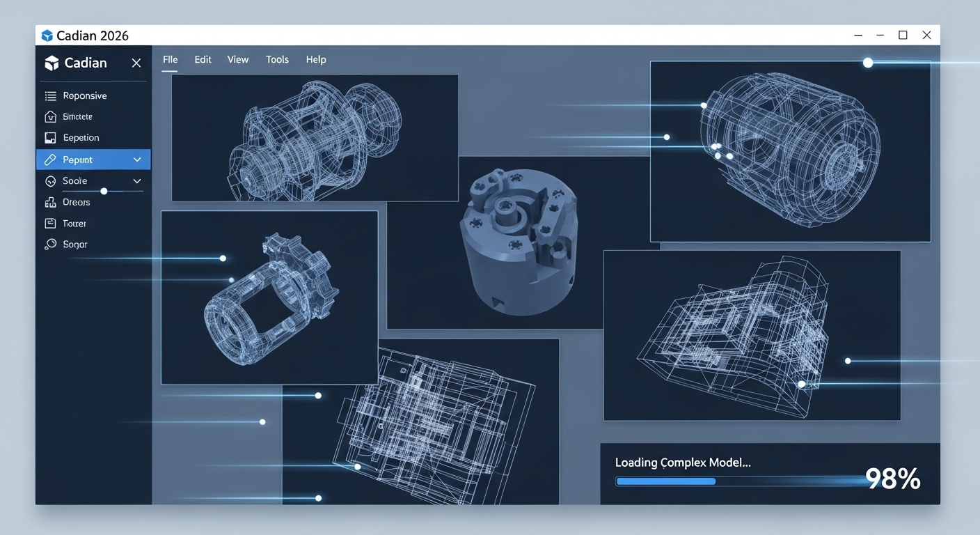Screen dimensions: 980x535
Task: Click the 98% progress value
Action: pyautogui.click(x=892, y=479)
